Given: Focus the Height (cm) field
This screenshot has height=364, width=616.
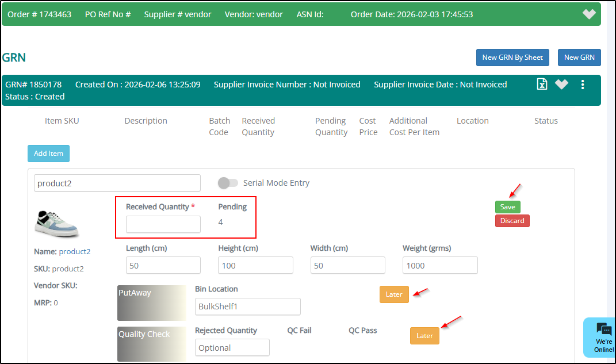Looking at the screenshot, I should pyautogui.click(x=255, y=266).
